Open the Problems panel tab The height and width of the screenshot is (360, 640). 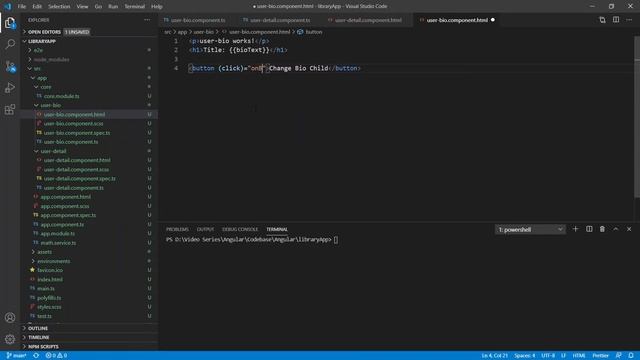pyautogui.click(x=177, y=229)
